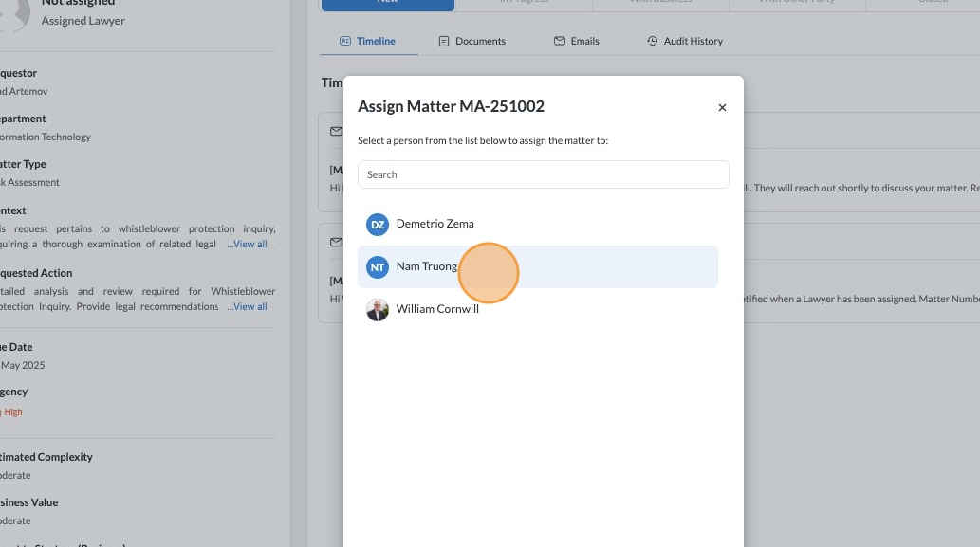The width and height of the screenshot is (980, 547).
Task: Click the Audit History clock icon
Action: point(652,41)
